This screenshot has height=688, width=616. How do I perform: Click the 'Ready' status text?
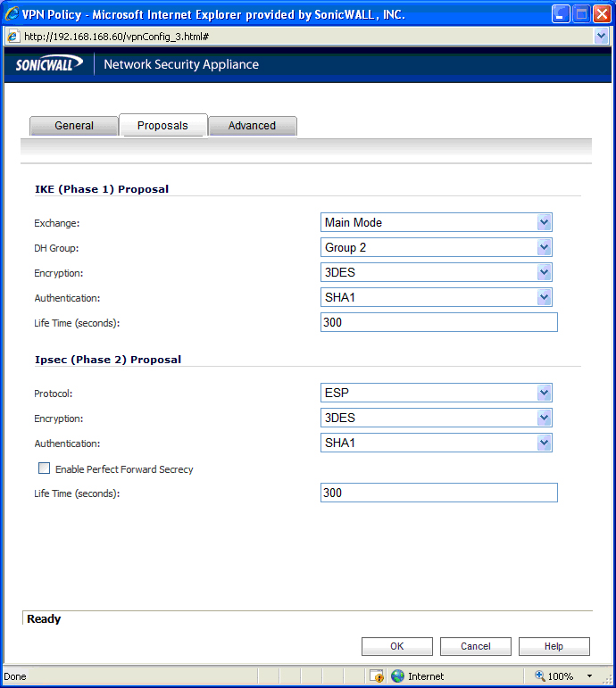point(44,619)
